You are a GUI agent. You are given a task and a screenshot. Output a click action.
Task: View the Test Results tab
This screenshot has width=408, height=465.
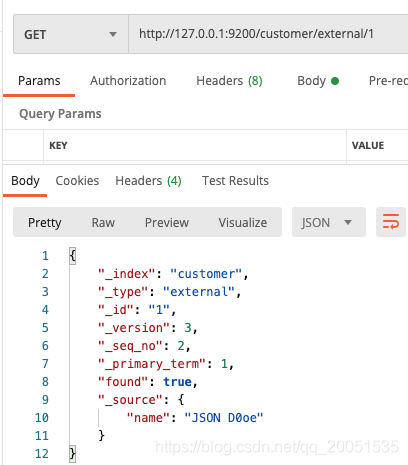(x=235, y=181)
